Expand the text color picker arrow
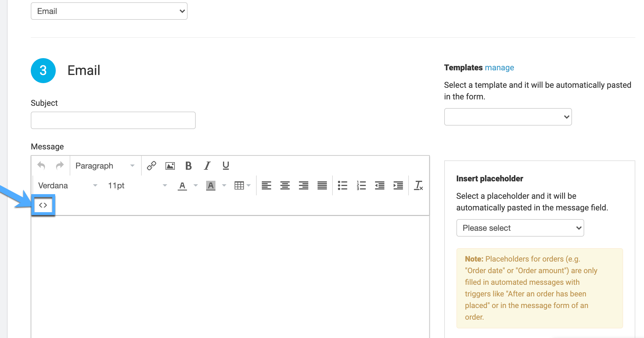Image resolution: width=644 pixels, height=338 pixels. coord(196,185)
